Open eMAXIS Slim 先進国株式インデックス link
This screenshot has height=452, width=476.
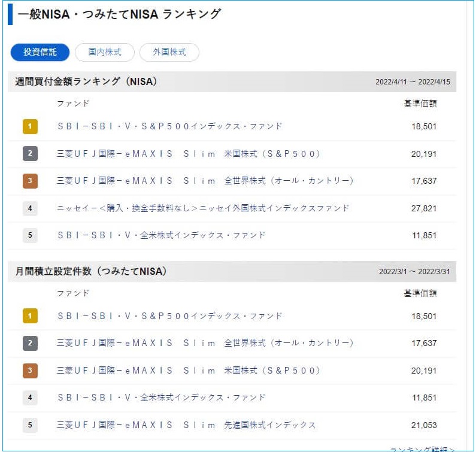point(186,425)
